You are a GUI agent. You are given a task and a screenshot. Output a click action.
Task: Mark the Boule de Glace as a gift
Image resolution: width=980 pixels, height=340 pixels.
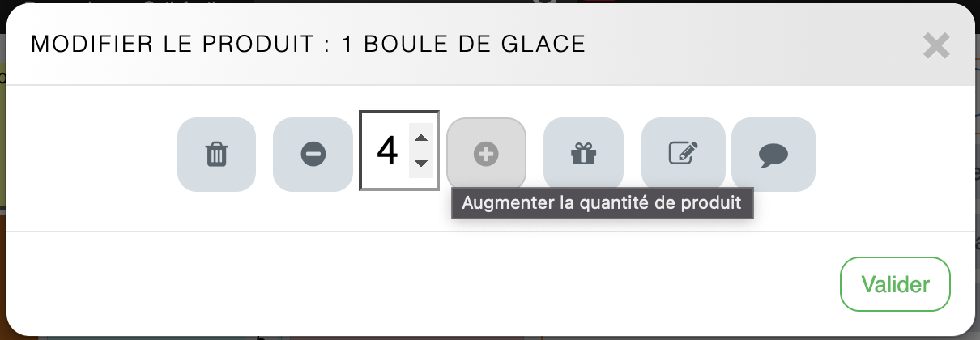tap(583, 155)
